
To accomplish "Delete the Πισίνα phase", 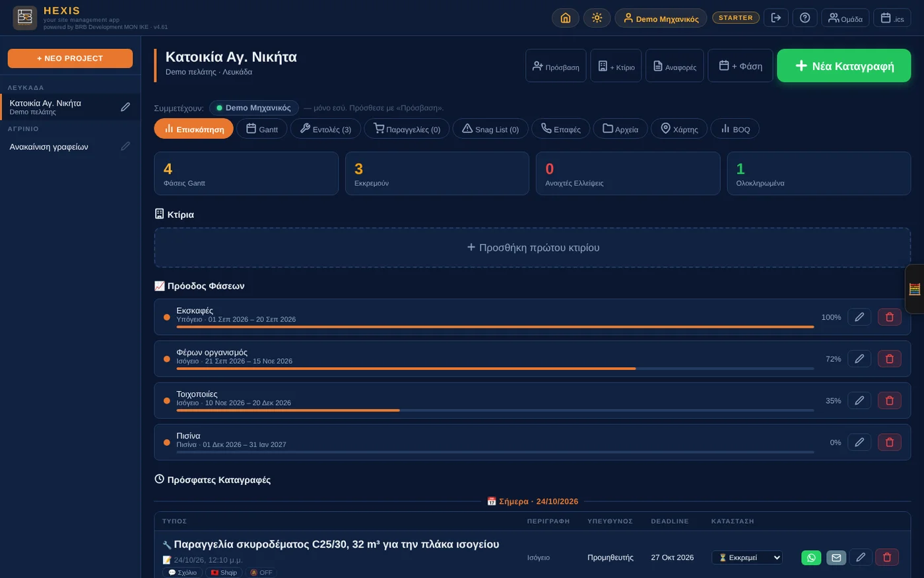I will coord(889,442).
